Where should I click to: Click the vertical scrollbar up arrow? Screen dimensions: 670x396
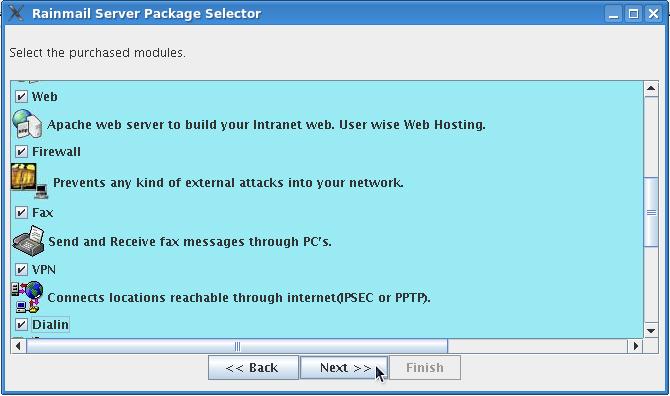651,89
